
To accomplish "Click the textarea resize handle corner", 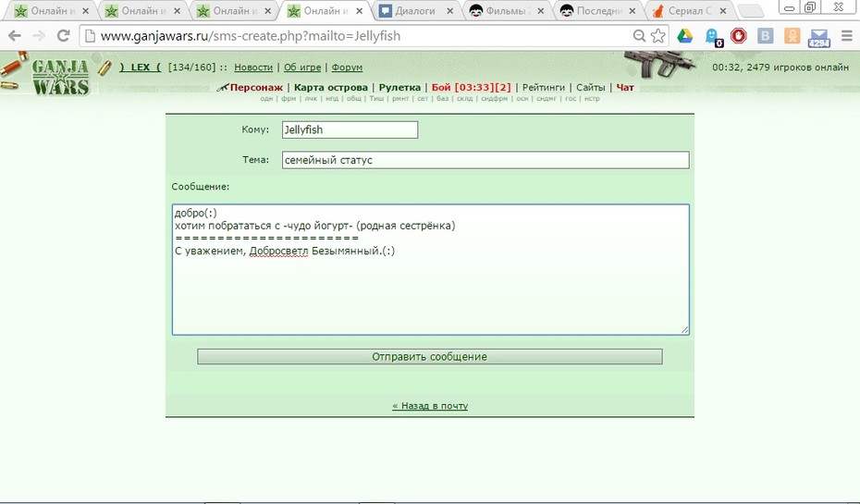I will [684, 329].
